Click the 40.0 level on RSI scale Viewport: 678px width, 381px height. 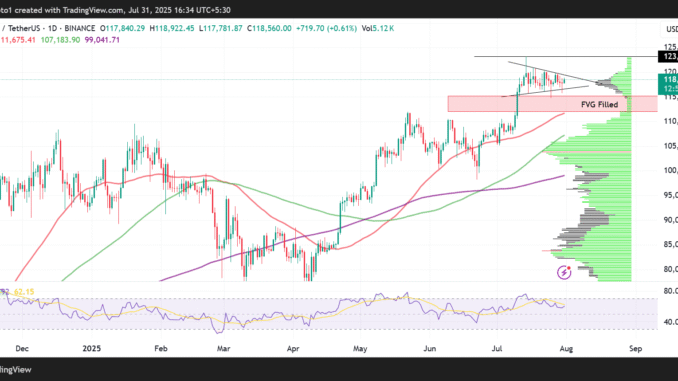coord(671,322)
